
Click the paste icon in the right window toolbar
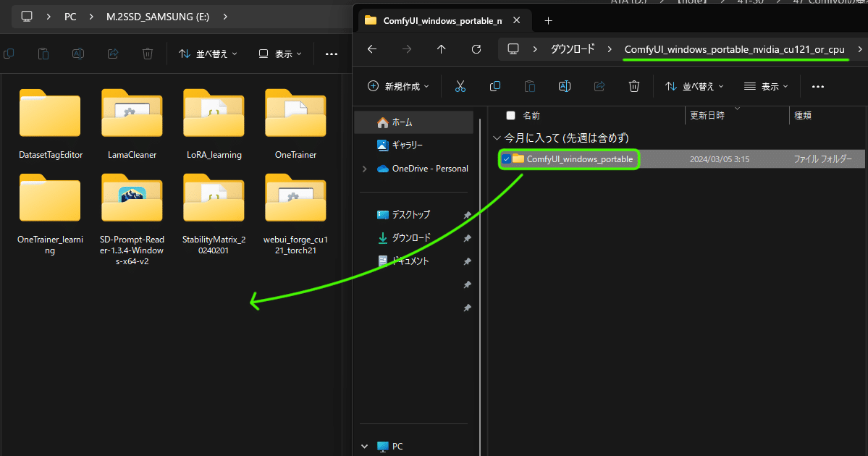[530, 86]
